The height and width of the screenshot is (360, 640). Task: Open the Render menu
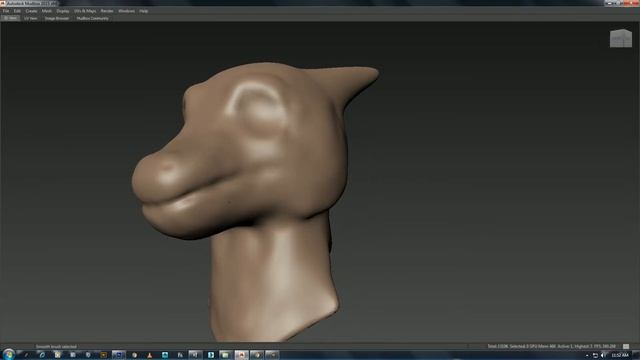pos(107,11)
